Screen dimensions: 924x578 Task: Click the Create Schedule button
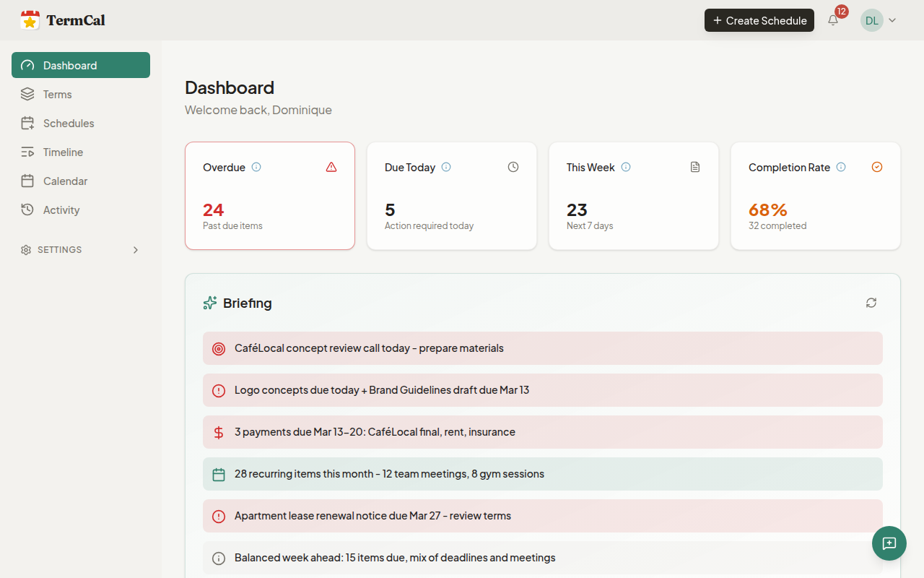(x=759, y=20)
